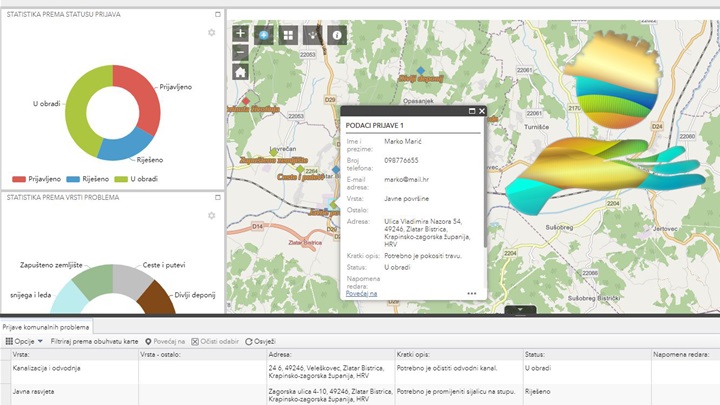Image resolution: width=720 pixels, height=405 pixels.
Task: Open the Opcije dropdown menu
Action: (23, 341)
